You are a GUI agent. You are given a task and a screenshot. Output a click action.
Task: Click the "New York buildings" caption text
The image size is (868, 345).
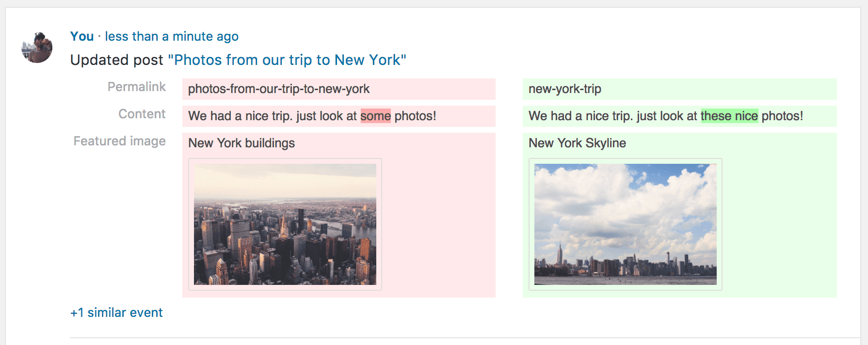point(241,143)
